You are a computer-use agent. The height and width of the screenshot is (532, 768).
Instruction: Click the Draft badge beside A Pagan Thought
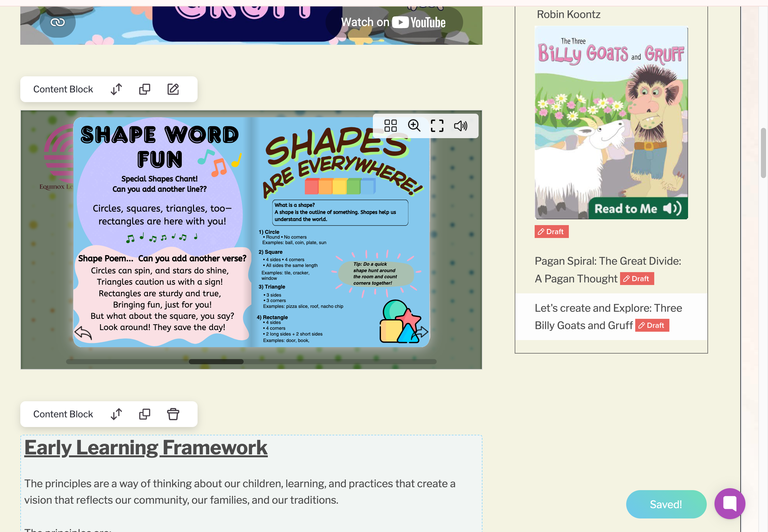coord(637,279)
